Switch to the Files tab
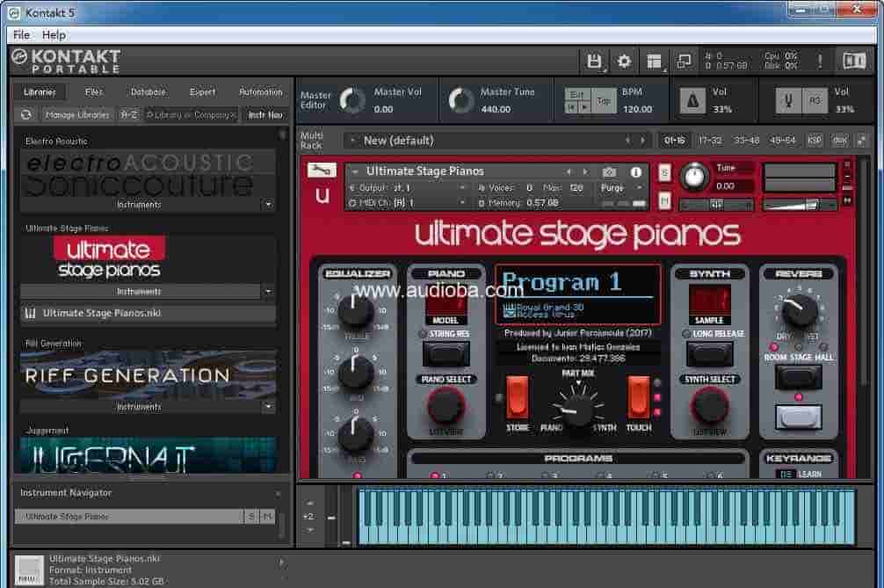Screen dimensions: 884x588 (94, 92)
